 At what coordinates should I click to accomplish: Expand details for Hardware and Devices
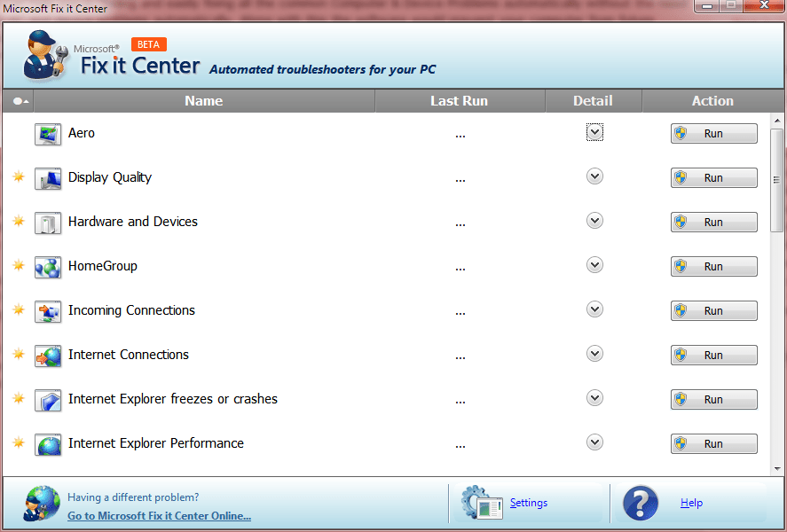[x=594, y=221]
